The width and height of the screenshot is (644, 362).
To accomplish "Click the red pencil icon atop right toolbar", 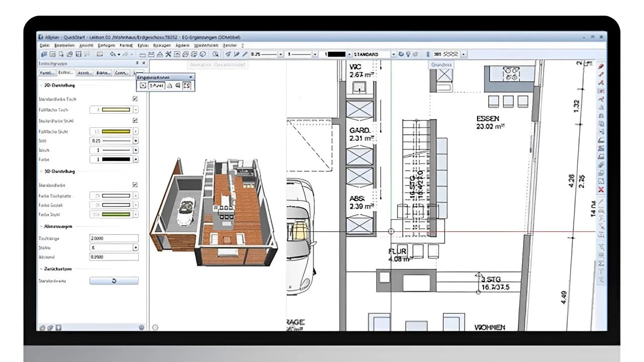I will pyautogui.click(x=601, y=66).
